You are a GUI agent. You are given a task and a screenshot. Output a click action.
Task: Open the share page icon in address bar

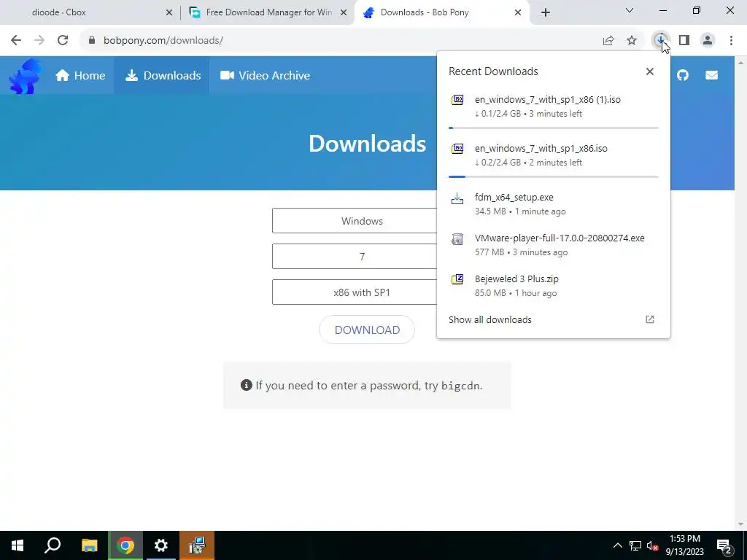tap(608, 41)
